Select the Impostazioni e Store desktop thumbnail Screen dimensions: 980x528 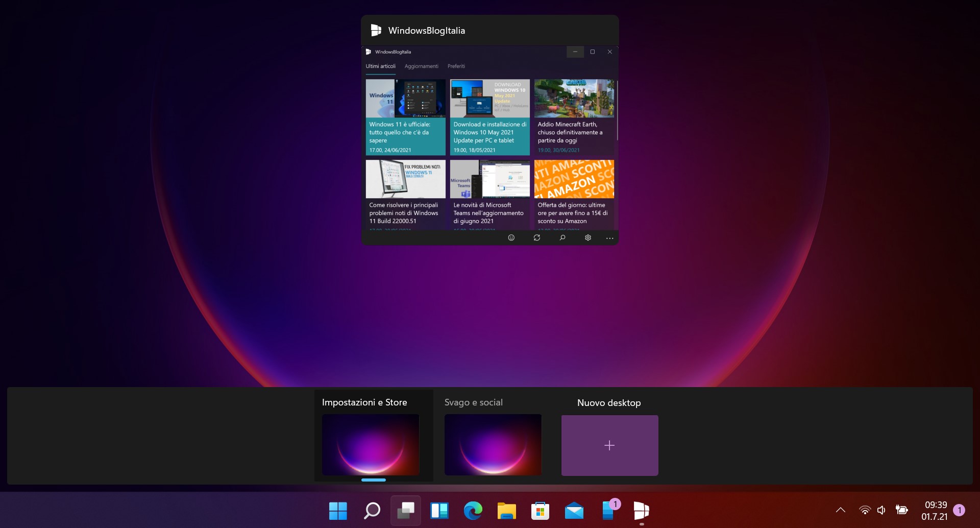[x=371, y=445]
